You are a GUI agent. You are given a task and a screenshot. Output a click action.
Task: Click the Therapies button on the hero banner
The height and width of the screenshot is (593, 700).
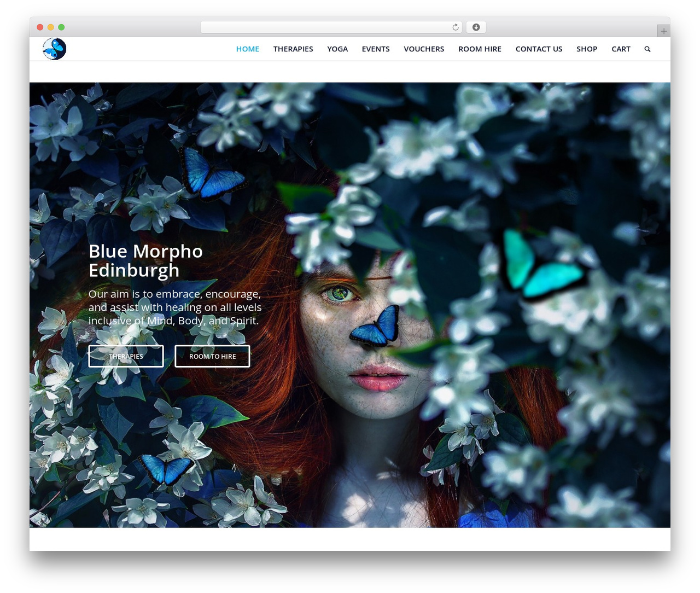tap(126, 356)
